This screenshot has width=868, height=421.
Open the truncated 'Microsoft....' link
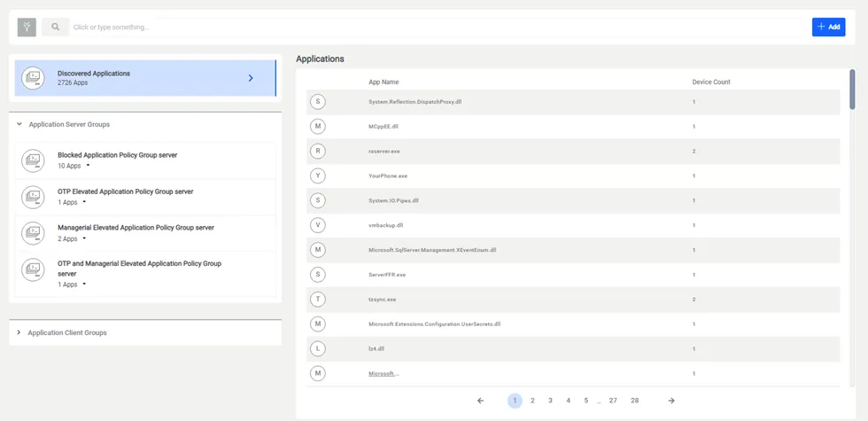click(x=384, y=374)
